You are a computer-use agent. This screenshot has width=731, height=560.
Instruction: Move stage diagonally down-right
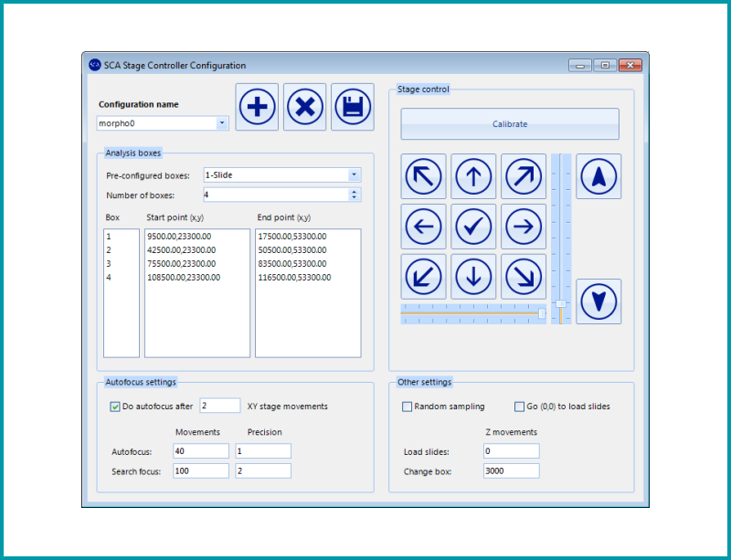click(524, 277)
